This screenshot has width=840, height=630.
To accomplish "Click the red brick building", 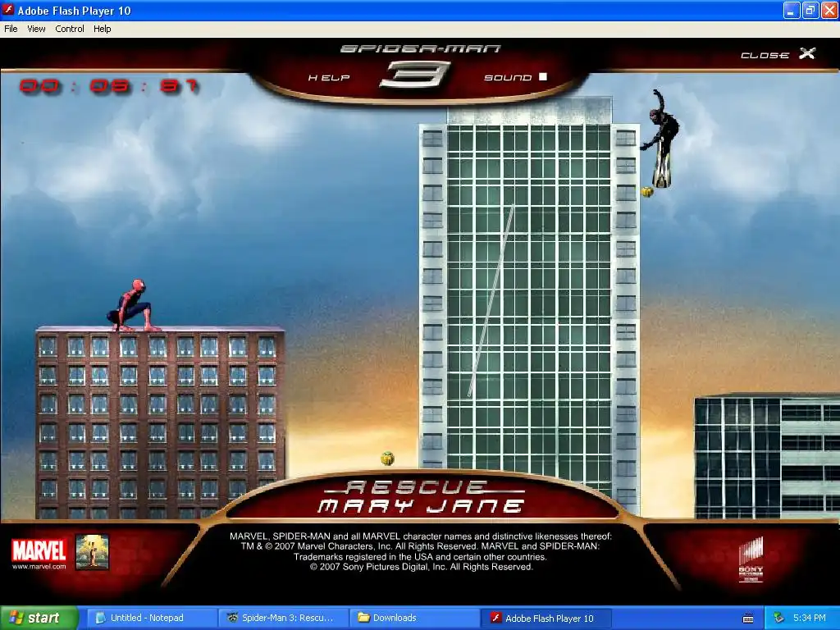I will pos(160,422).
